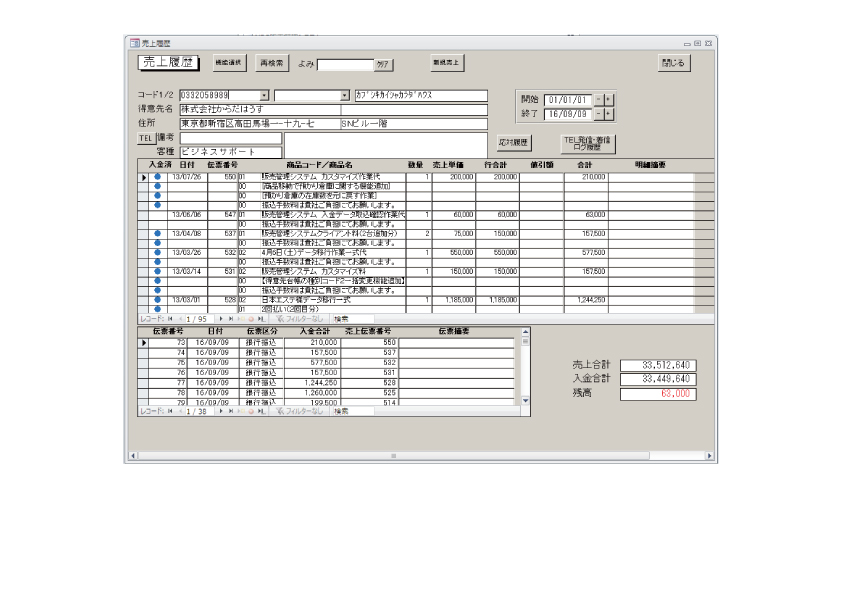This screenshot has width=842, height=595.
Task: Go to previous record in sales list
Action: pos(179,319)
